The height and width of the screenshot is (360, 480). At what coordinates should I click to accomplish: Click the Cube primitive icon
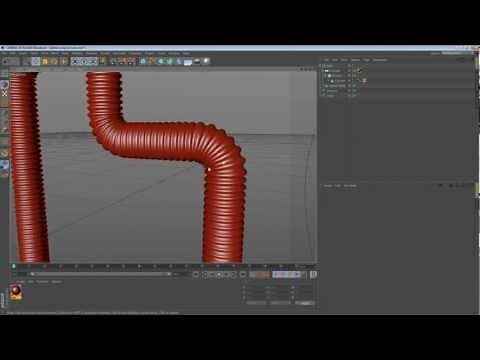point(143,61)
